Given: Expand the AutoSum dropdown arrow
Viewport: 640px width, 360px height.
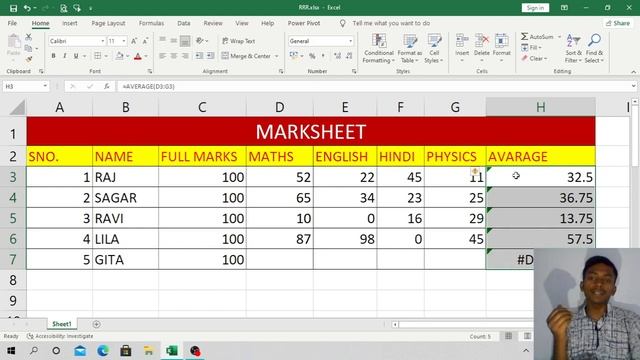Looking at the screenshot, I should pos(559,37).
